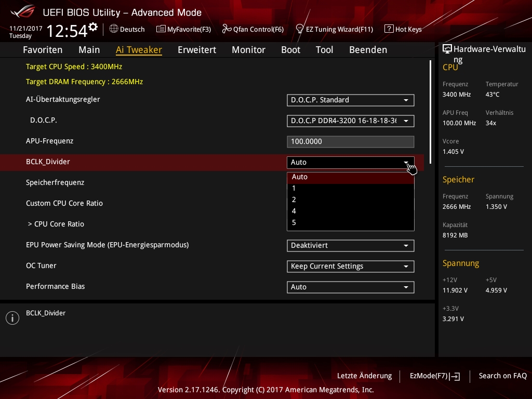Click the Hardware-Verwaltung monitor icon
Image resolution: width=532 pixels, height=399 pixels.
pos(447,49)
